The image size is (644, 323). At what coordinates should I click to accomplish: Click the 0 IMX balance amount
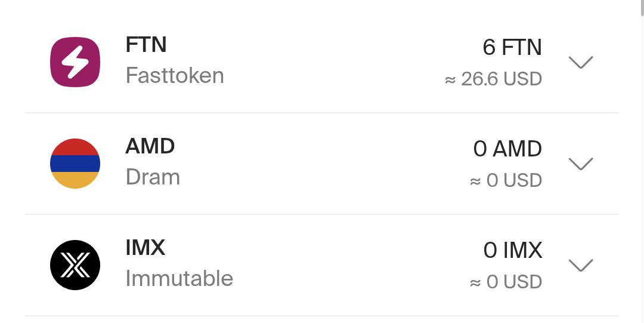513,250
